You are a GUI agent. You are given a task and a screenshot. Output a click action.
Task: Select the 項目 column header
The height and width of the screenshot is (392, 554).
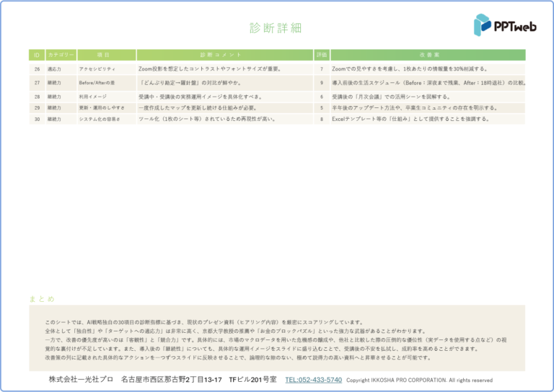pyautogui.click(x=107, y=55)
